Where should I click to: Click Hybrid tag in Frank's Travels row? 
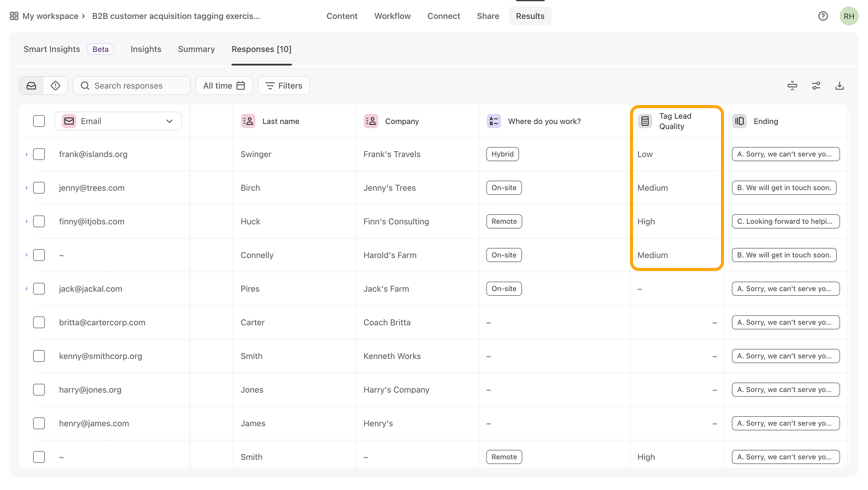point(502,154)
